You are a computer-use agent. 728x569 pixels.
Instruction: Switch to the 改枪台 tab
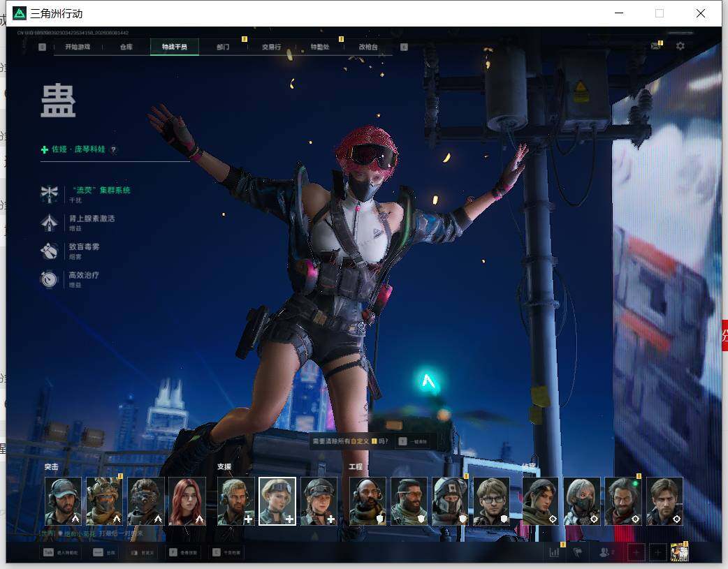click(x=368, y=47)
